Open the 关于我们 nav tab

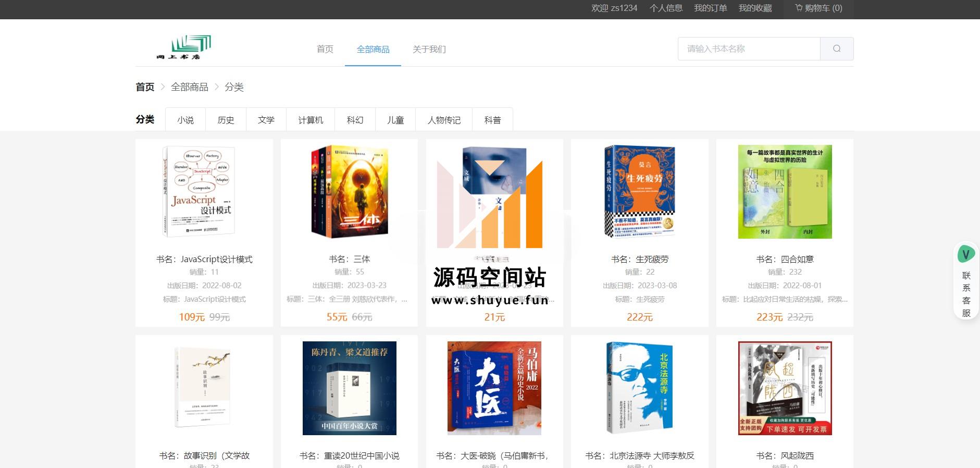point(429,49)
